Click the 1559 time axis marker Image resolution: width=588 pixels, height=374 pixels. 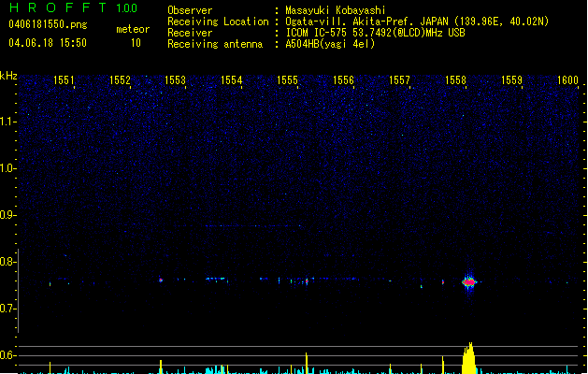[x=511, y=80]
